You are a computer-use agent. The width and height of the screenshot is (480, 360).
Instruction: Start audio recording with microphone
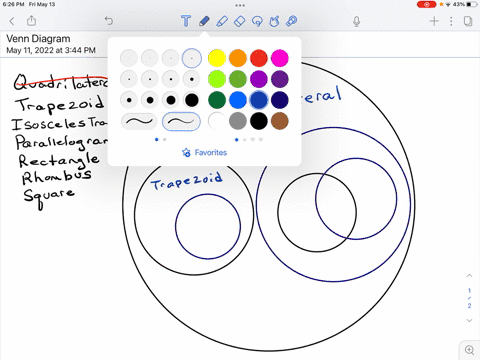357,21
